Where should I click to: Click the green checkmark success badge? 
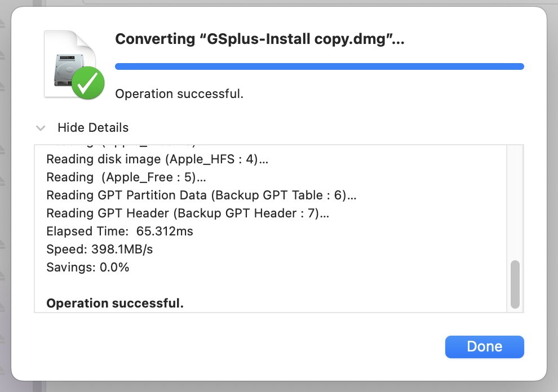click(88, 83)
